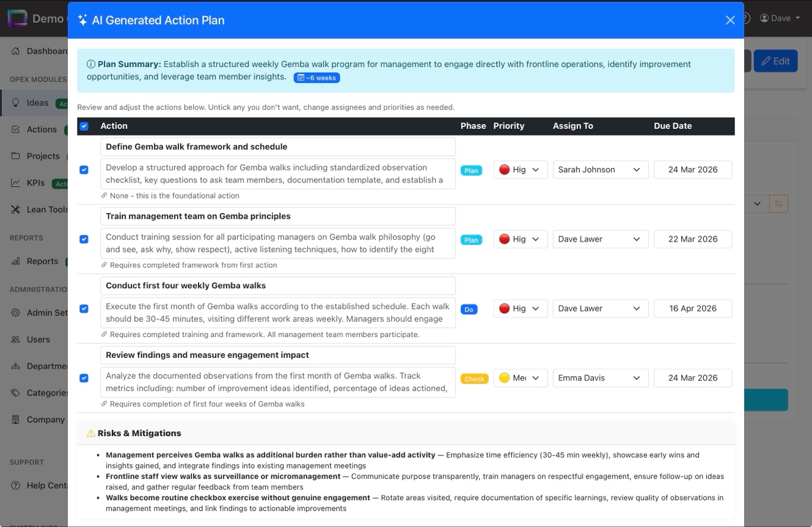Click the Edit button

[x=775, y=60]
